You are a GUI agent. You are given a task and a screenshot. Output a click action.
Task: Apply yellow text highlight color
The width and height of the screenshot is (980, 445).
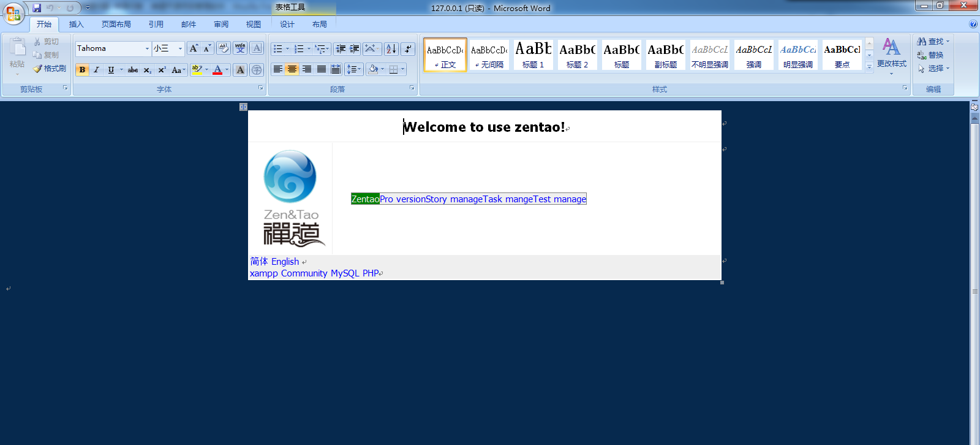pyautogui.click(x=196, y=70)
